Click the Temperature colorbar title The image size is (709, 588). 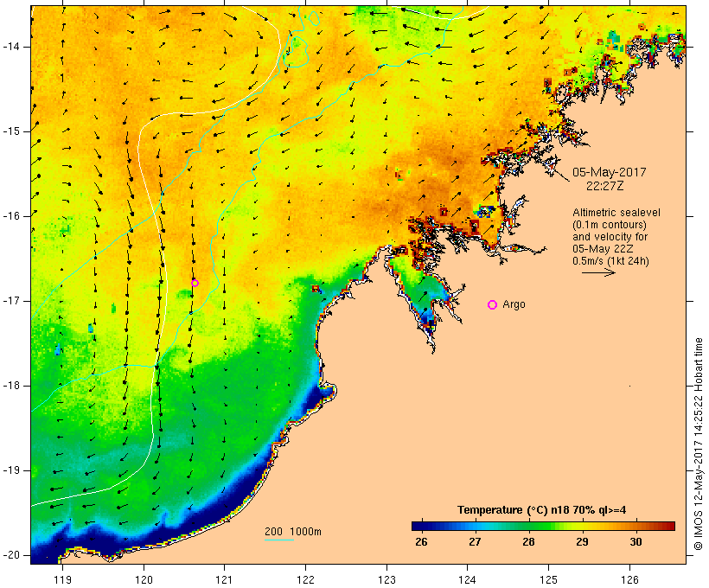542,510
